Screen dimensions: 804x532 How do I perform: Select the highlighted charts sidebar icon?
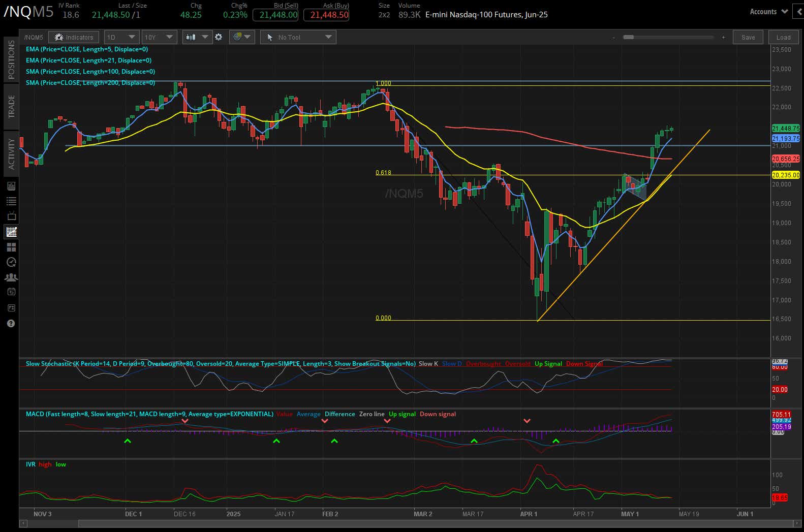tap(11, 232)
